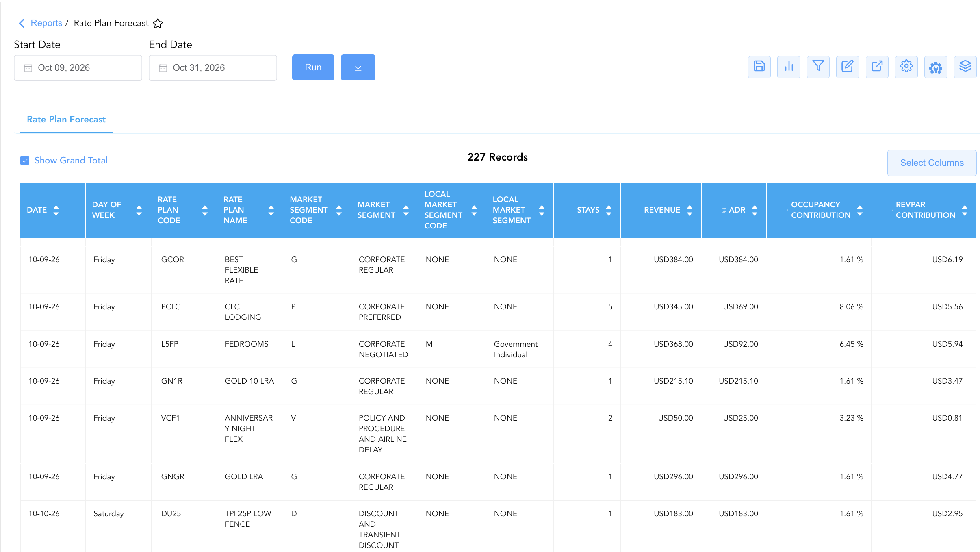This screenshot has height=552, width=980.
Task: Go to the Reports breadcrumb link
Action: (x=46, y=23)
